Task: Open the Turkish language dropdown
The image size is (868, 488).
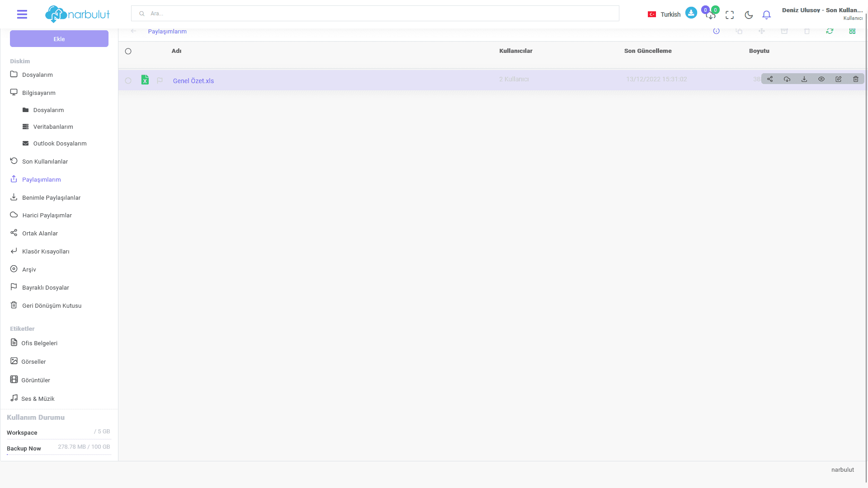Action: pos(664,14)
